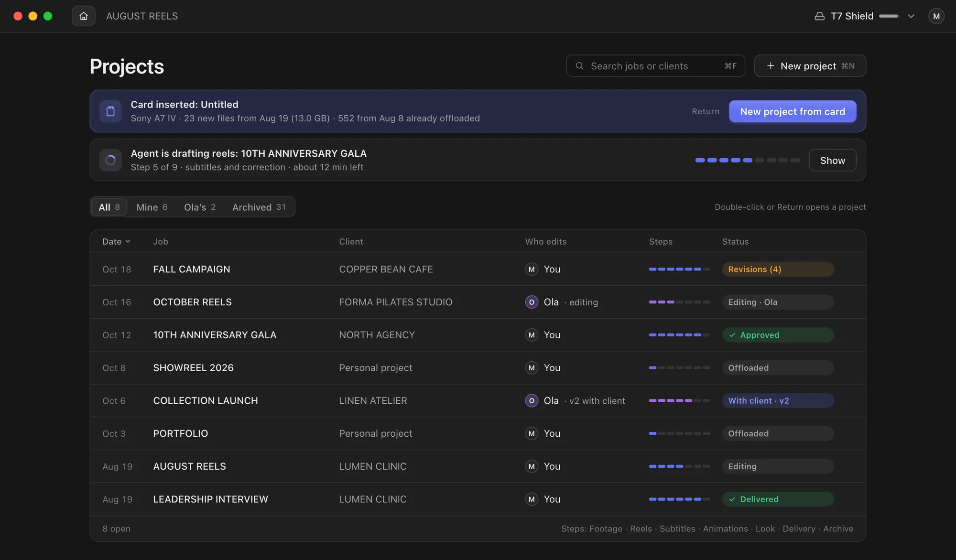Select the LINEN ATELIER client cell
Viewport: 956px width, 560px height.
(373, 401)
